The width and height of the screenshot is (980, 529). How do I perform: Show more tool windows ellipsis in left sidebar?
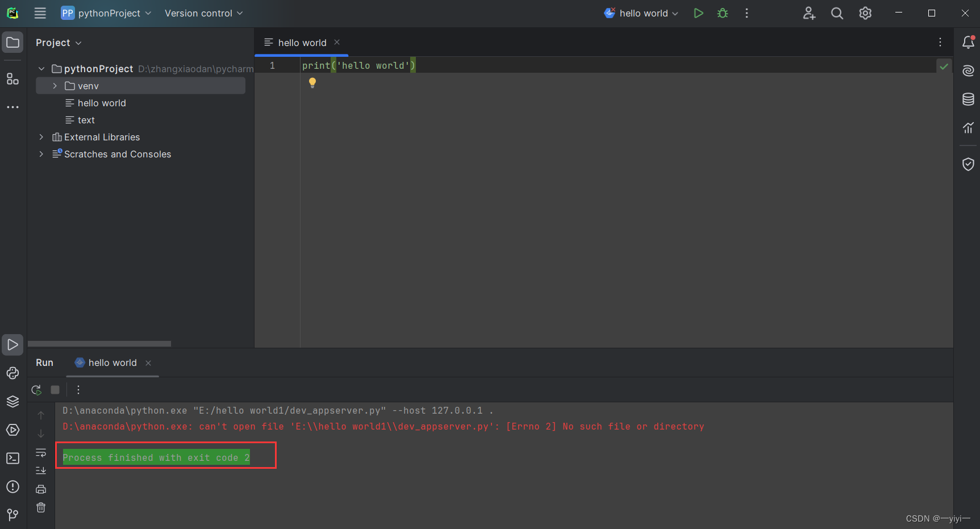coord(12,107)
